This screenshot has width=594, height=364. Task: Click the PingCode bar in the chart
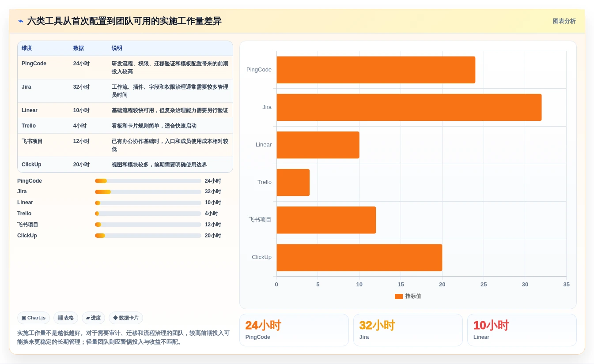coord(376,70)
